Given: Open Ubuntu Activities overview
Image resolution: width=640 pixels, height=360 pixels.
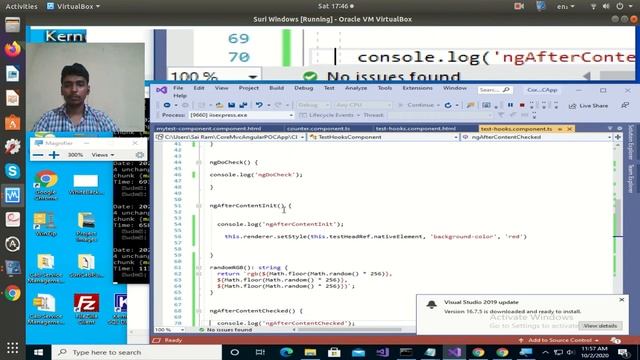Looking at the screenshot, I should pyautogui.click(x=21, y=6).
